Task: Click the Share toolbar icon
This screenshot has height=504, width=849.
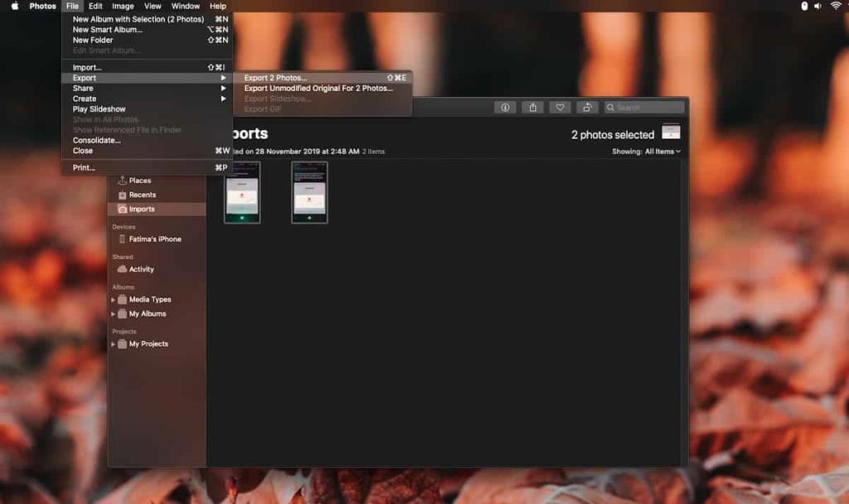Action: [x=532, y=106]
